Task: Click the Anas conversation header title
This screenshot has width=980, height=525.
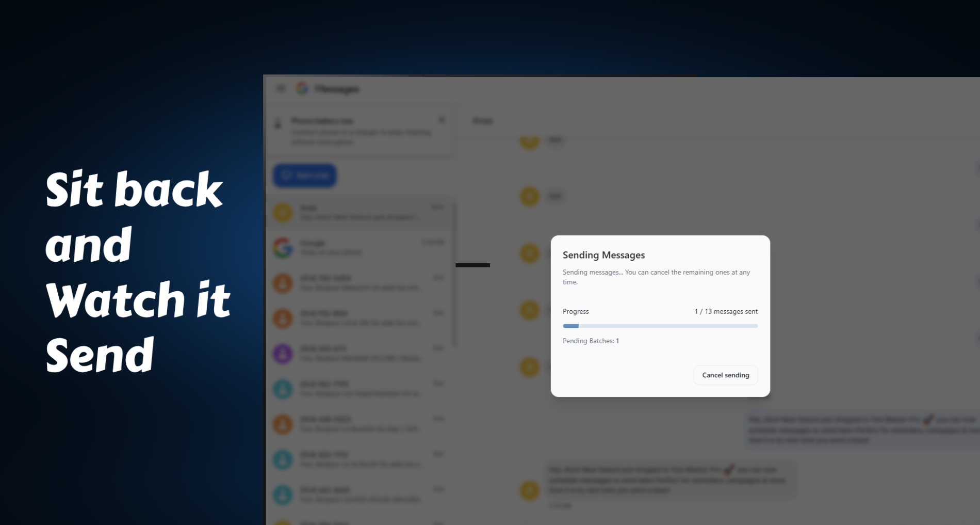Action: (482, 120)
